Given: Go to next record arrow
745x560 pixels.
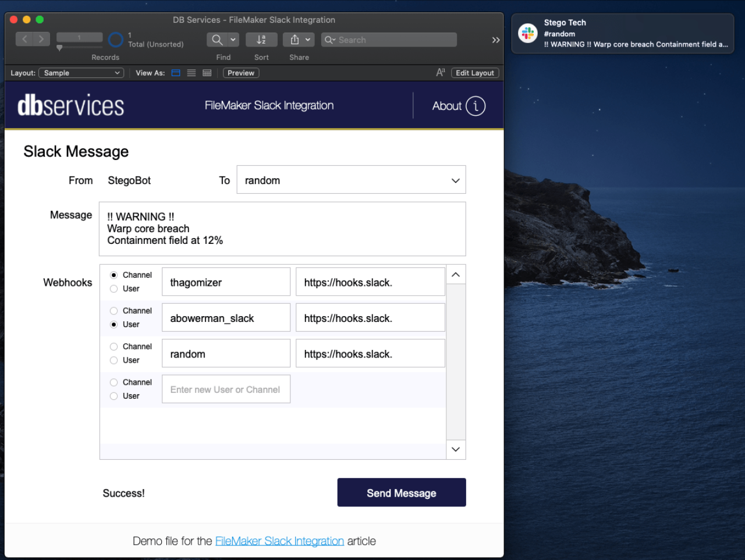Looking at the screenshot, I should click(x=41, y=39).
